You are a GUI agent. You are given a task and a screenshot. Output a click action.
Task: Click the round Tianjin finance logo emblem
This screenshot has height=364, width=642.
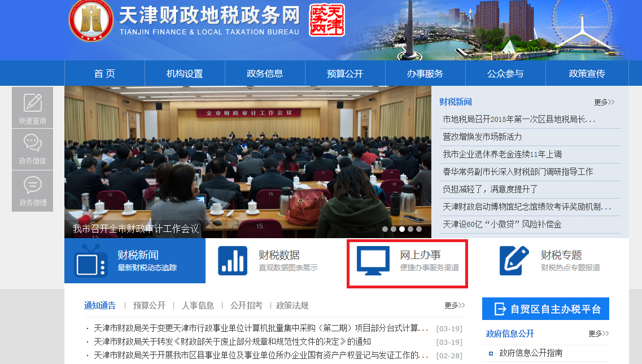tap(91, 20)
